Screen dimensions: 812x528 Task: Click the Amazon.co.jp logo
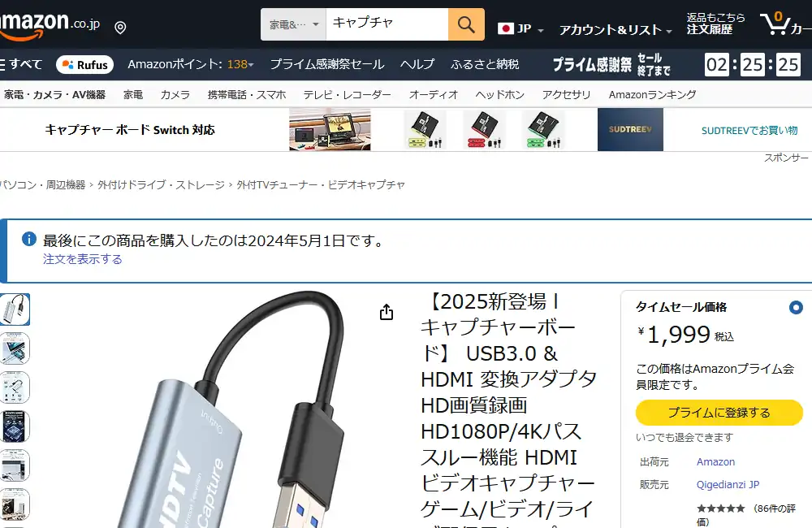pos(50,25)
